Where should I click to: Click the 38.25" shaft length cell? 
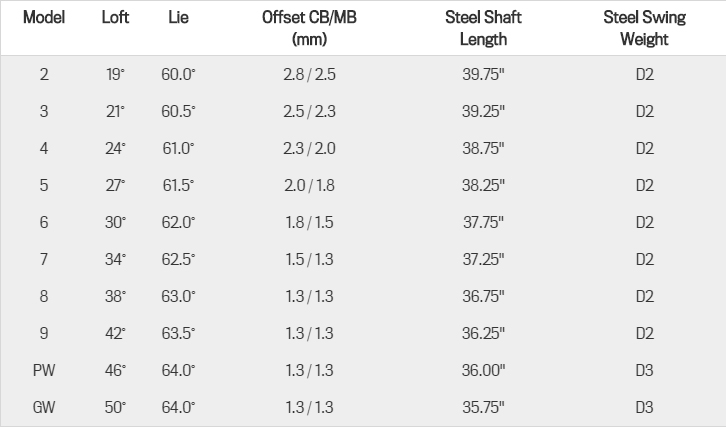click(483, 185)
